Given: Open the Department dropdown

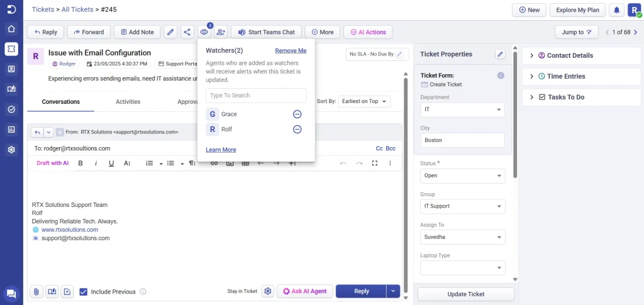Looking at the screenshot, I should [x=462, y=109].
